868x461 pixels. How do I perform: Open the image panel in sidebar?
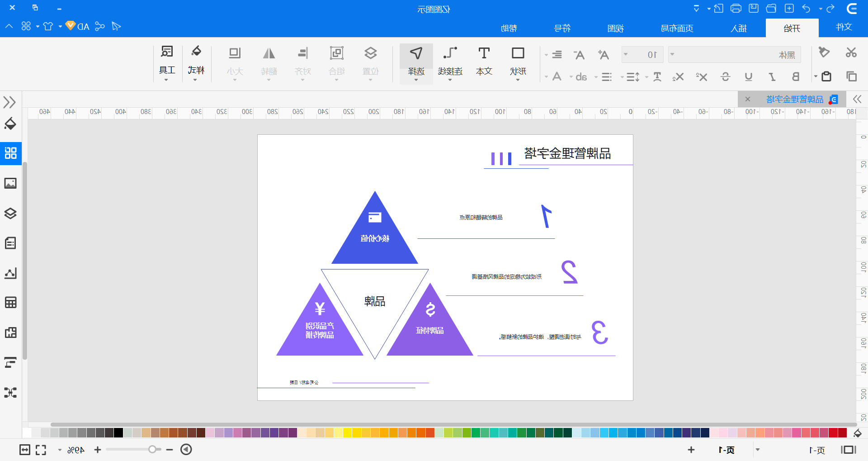[10, 183]
